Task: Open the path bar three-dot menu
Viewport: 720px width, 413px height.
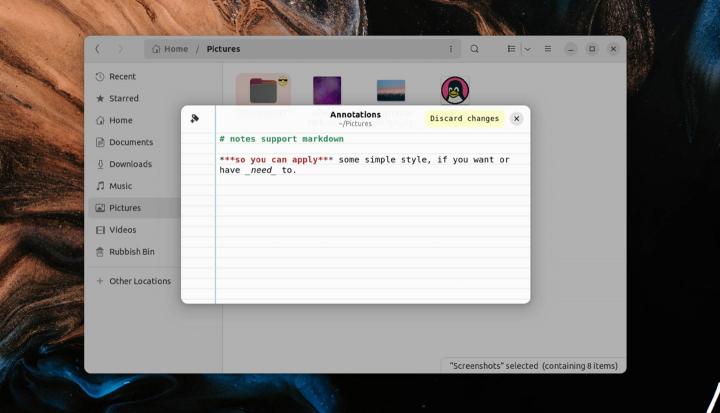Action: click(450, 49)
